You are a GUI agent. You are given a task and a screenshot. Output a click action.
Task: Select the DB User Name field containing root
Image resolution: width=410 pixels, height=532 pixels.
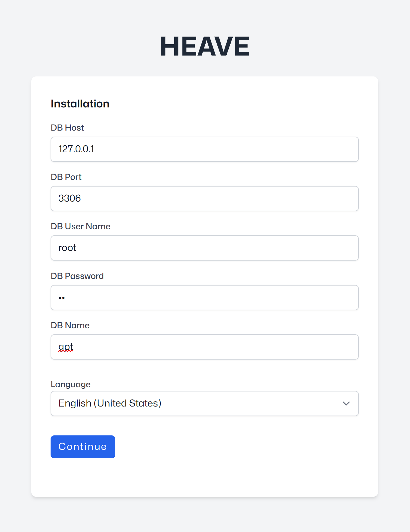[x=204, y=248]
